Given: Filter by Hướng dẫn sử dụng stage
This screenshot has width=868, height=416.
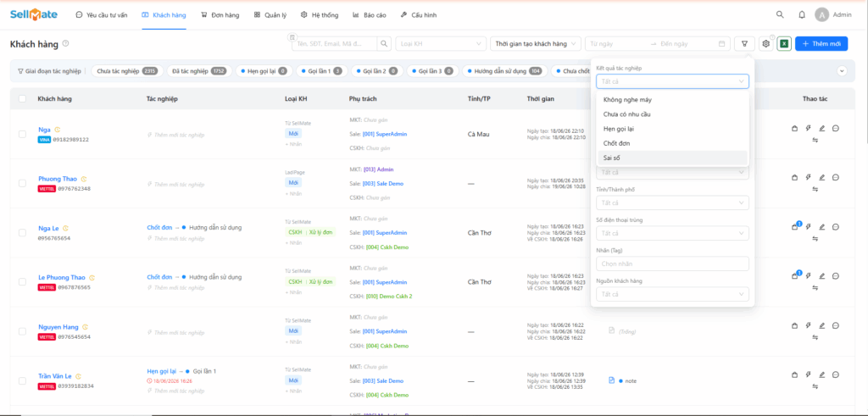Looking at the screenshot, I should (504, 71).
